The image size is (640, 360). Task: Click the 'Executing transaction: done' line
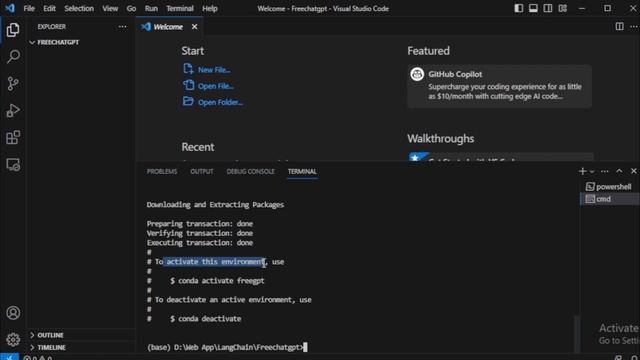[200, 243]
